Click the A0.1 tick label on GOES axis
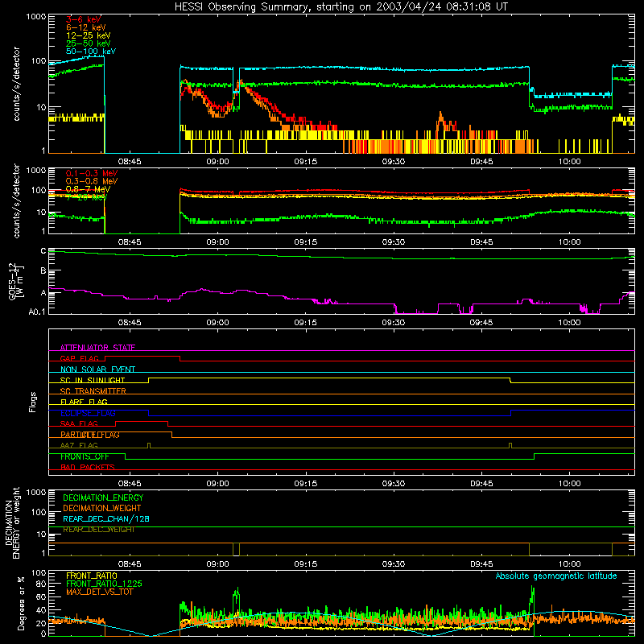 point(37,312)
